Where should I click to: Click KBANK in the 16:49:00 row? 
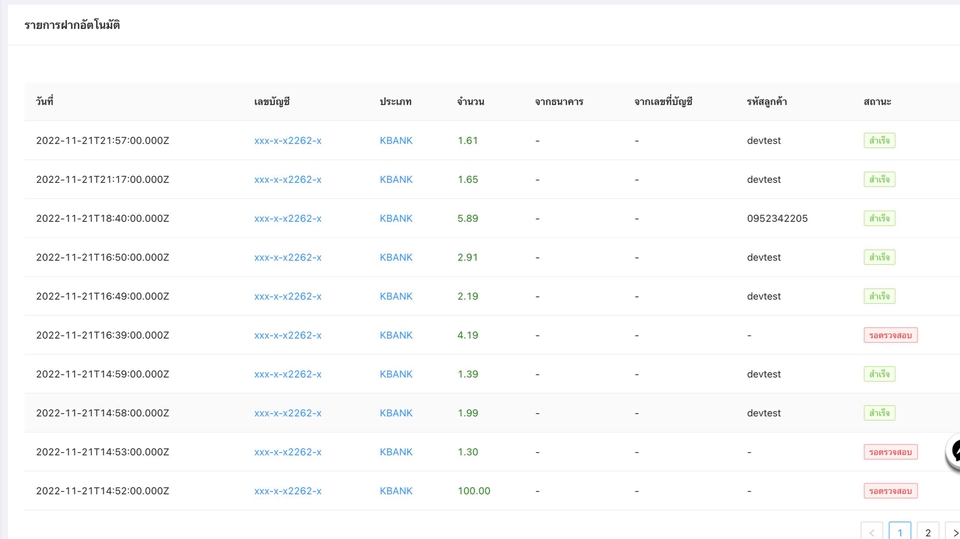396,296
